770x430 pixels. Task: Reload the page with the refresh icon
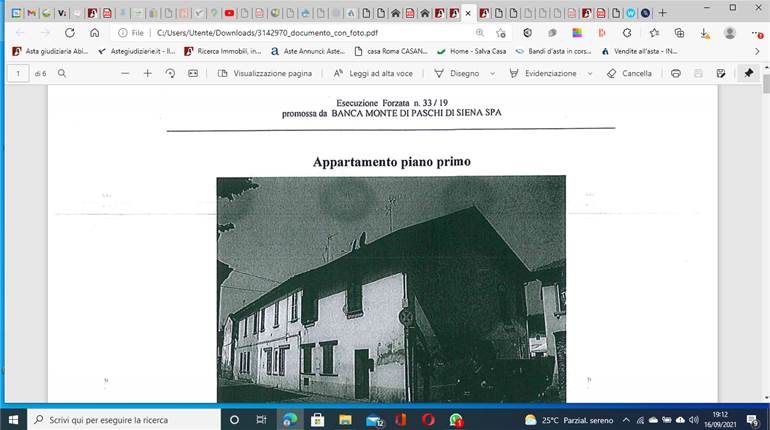(70, 33)
